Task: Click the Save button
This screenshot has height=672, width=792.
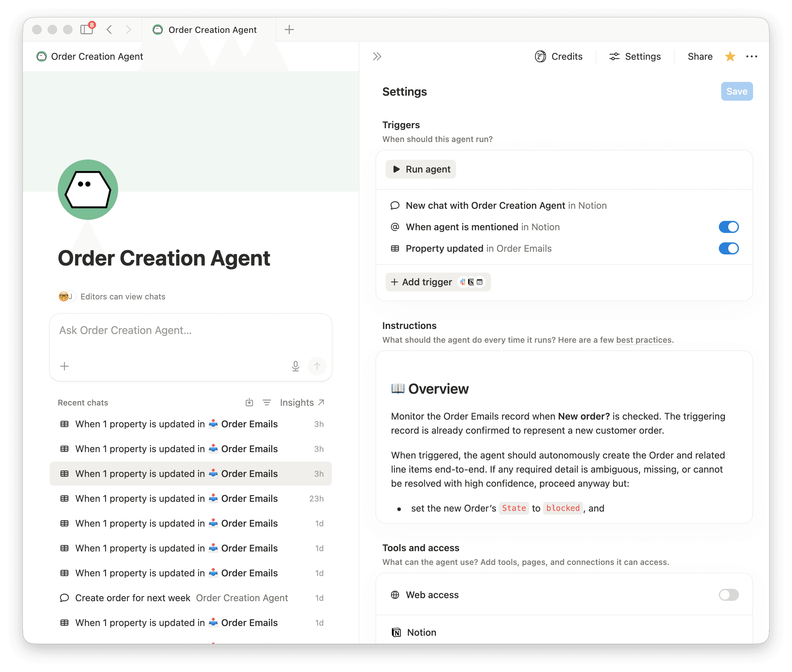Action: coord(736,91)
